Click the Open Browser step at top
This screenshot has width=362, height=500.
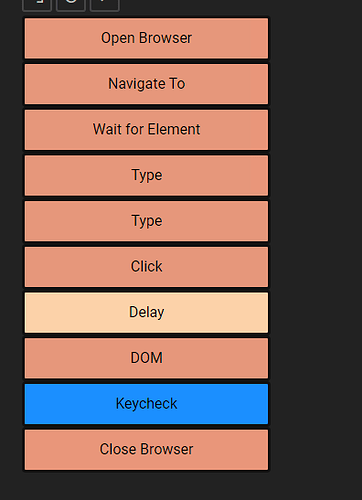point(146,38)
